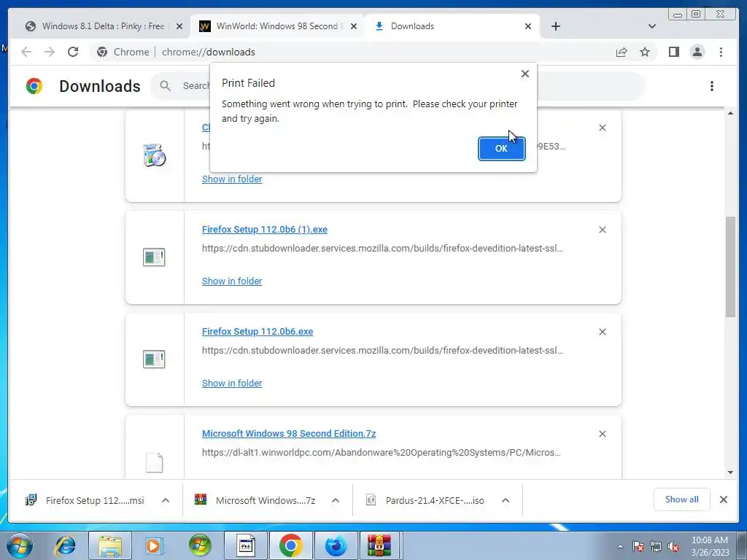Image resolution: width=747 pixels, height=560 pixels.
Task: Click the scrollbar down arrow
Action: pos(730,472)
